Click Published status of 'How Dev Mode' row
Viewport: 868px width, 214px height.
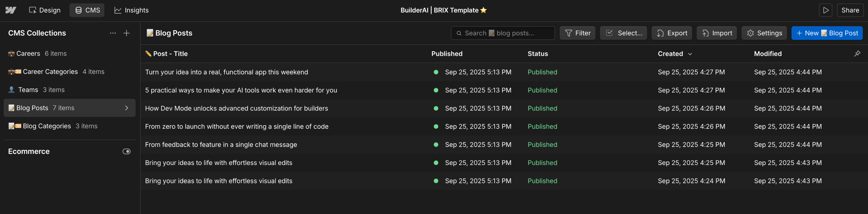coord(542,108)
